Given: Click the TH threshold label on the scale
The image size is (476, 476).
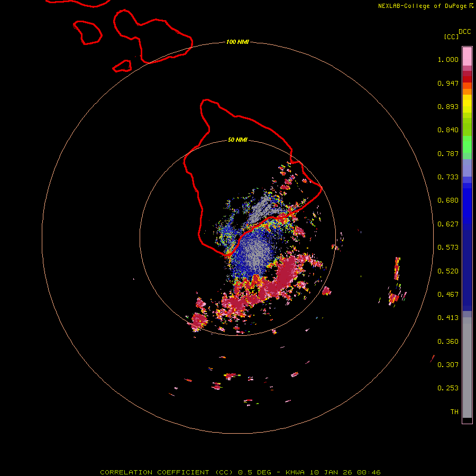Looking at the screenshot, I should click(x=454, y=412).
